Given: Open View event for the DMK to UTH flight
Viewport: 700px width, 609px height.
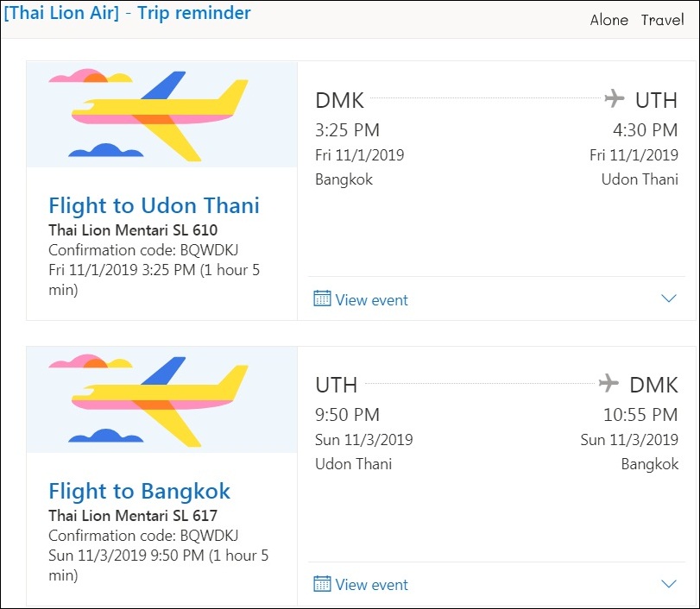Looking at the screenshot, I should click(x=371, y=300).
